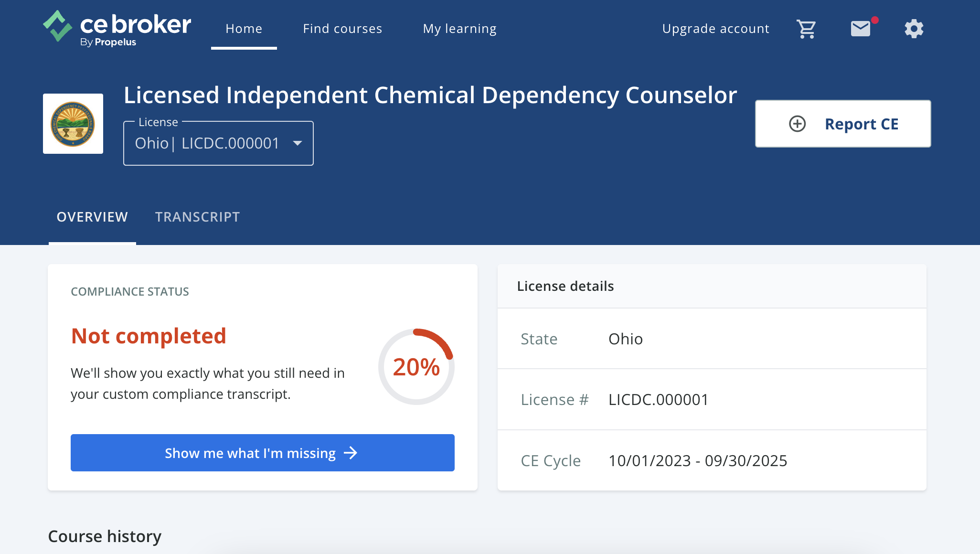Click the arrow icon on Show me button
This screenshot has height=554, width=980.
tap(351, 453)
